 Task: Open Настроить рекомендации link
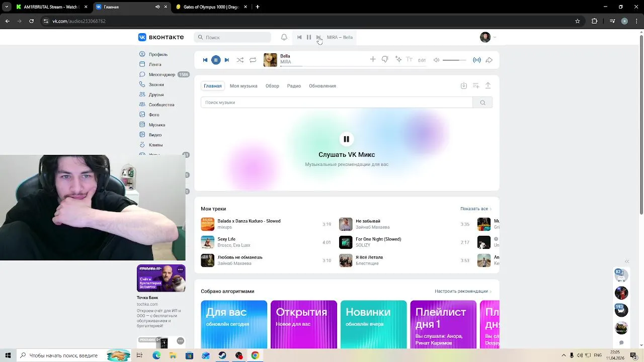(x=463, y=291)
